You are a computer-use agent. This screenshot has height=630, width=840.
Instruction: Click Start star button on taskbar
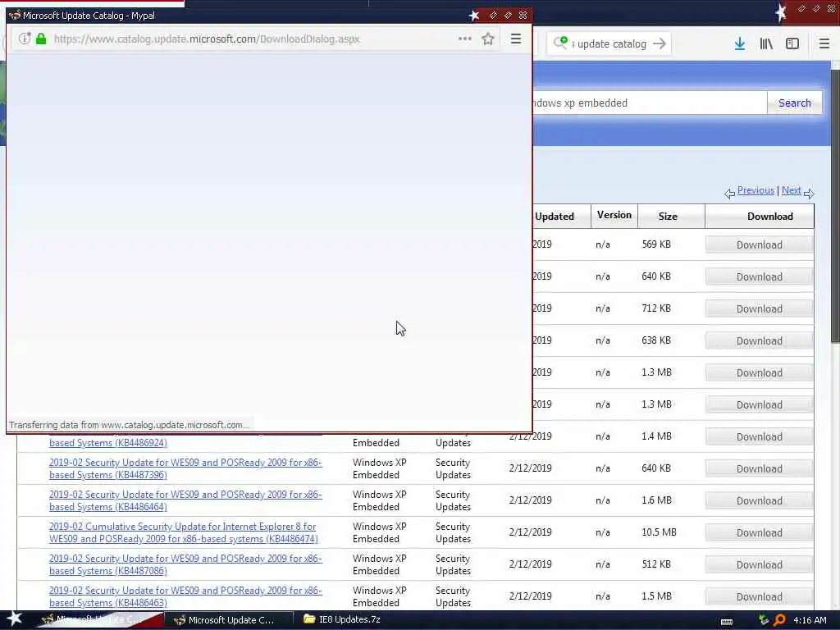[15, 619]
